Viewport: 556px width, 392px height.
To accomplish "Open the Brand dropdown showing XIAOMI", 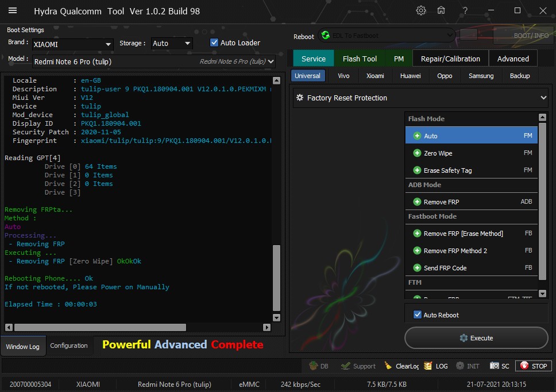I will (73, 44).
